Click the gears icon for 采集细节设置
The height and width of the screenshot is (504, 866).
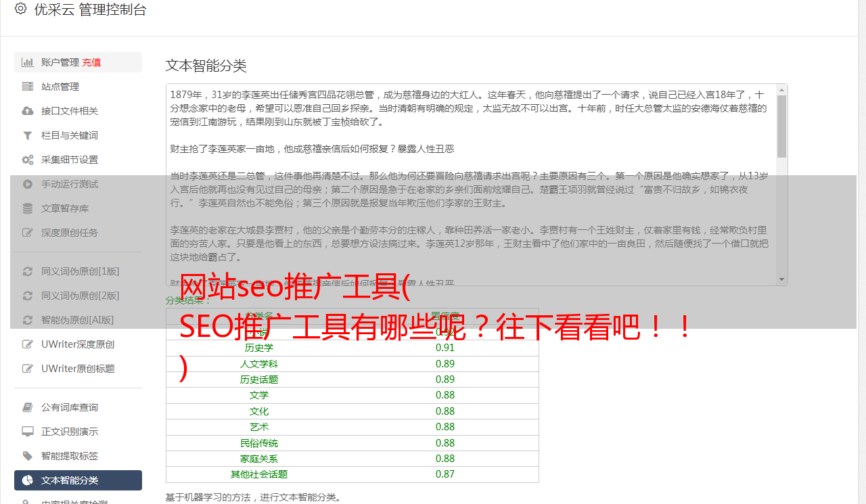(28, 160)
